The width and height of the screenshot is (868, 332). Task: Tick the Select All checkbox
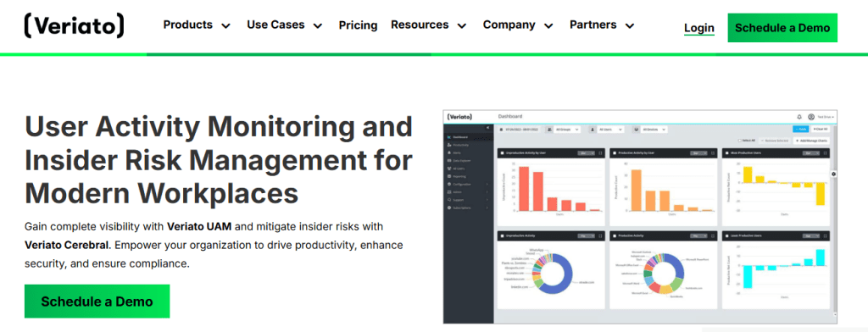click(739, 141)
